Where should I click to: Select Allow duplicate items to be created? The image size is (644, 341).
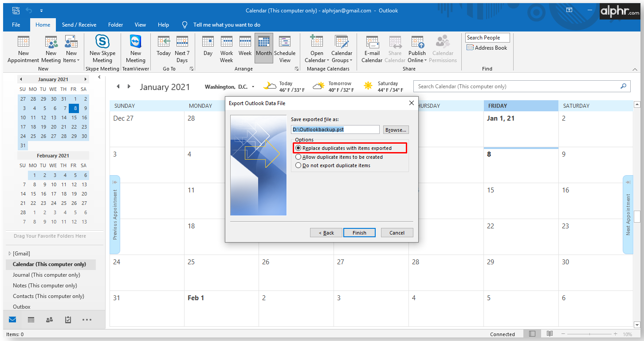tap(339, 157)
